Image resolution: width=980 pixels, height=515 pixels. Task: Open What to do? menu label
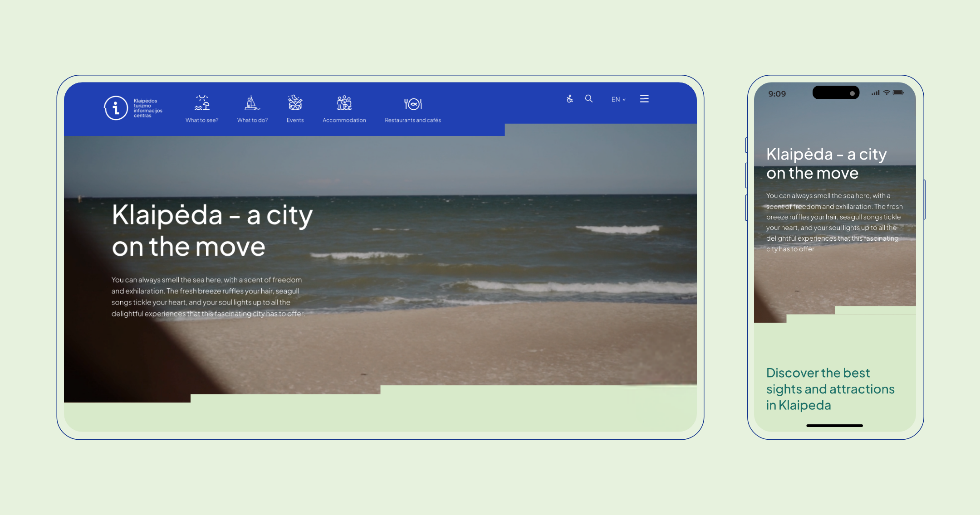(x=252, y=120)
